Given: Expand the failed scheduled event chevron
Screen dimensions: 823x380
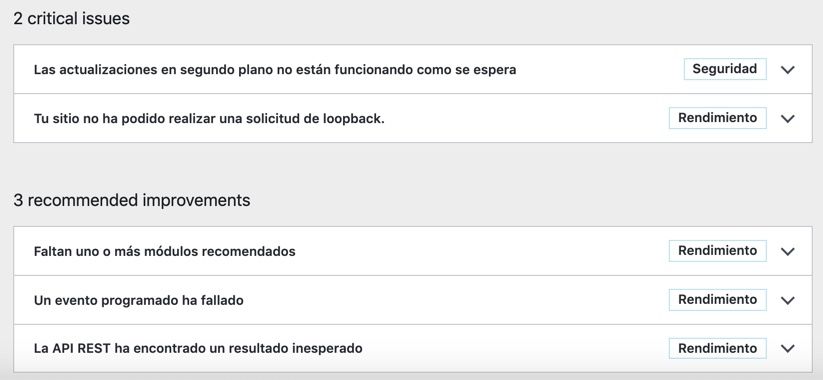Looking at the screenshot, I should coord(787,300).
